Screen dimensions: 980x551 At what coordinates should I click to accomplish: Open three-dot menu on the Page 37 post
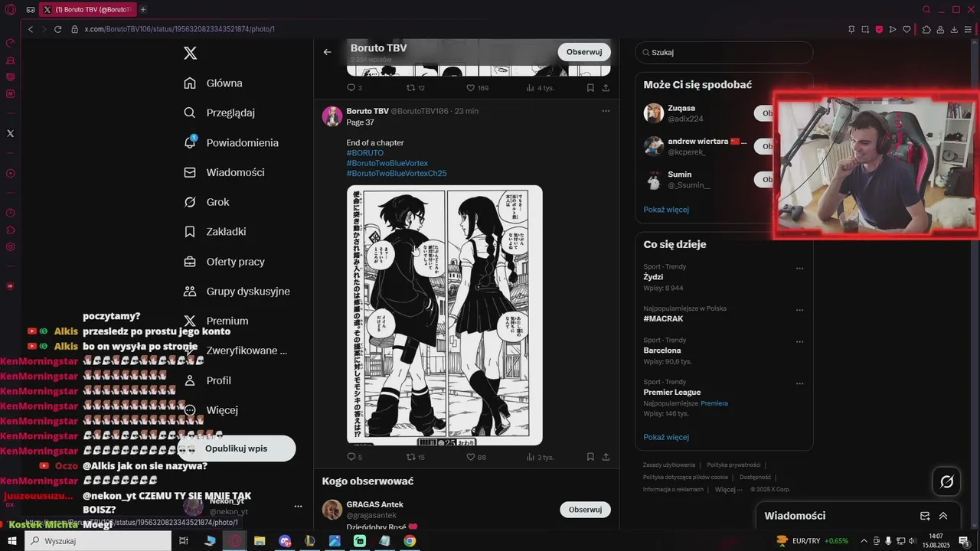(x=606, y=111)
